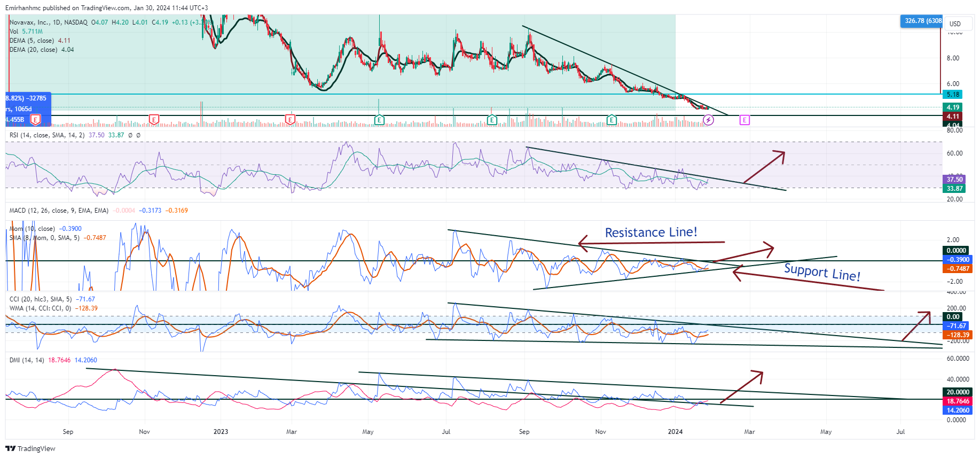Click the leftmost red earnings marker beside 4.455B
This screenshot has width=980, height=458.
click(x=36, y=120)
